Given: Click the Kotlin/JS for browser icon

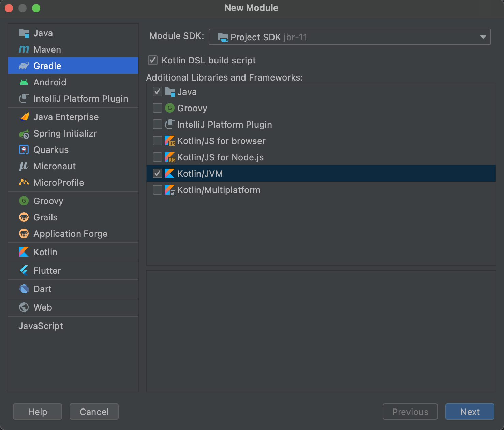Looking at the screenshot, I should [x=170, y=141].
